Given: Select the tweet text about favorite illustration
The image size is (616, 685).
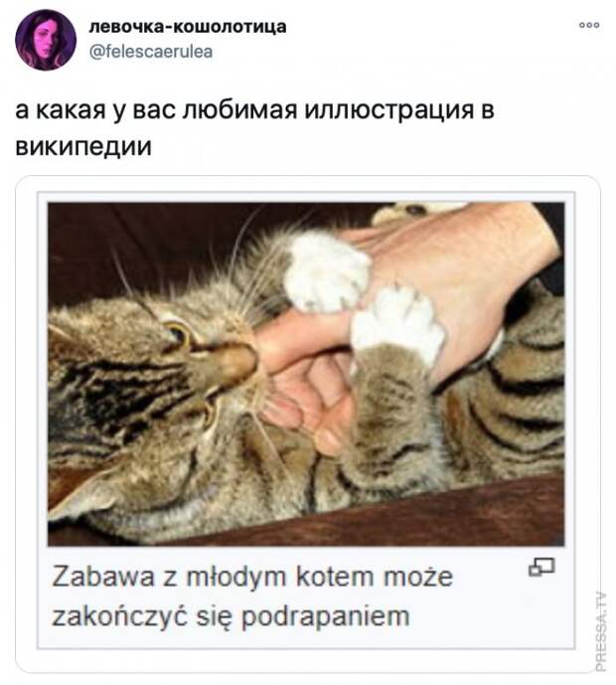Looking at the screenshot, I should 254,128.
